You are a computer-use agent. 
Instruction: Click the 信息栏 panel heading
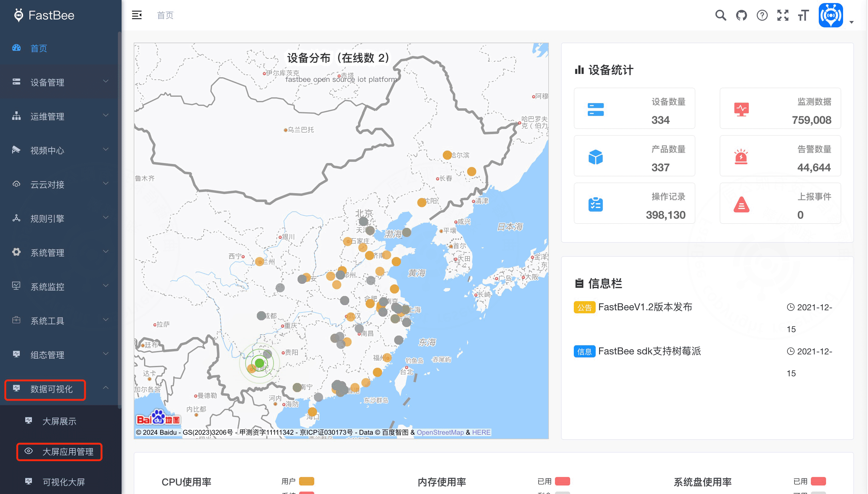point(598,283)
